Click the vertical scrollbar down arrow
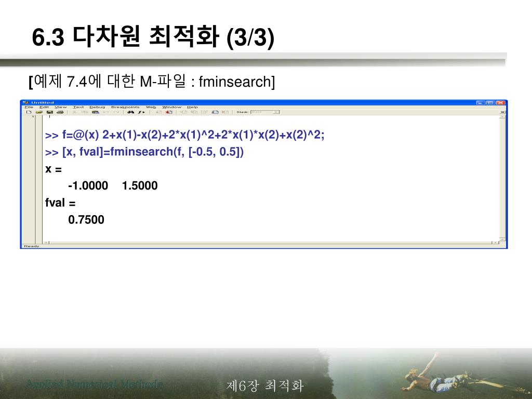The height and width of the screenshot is (399, 532). 502,239
